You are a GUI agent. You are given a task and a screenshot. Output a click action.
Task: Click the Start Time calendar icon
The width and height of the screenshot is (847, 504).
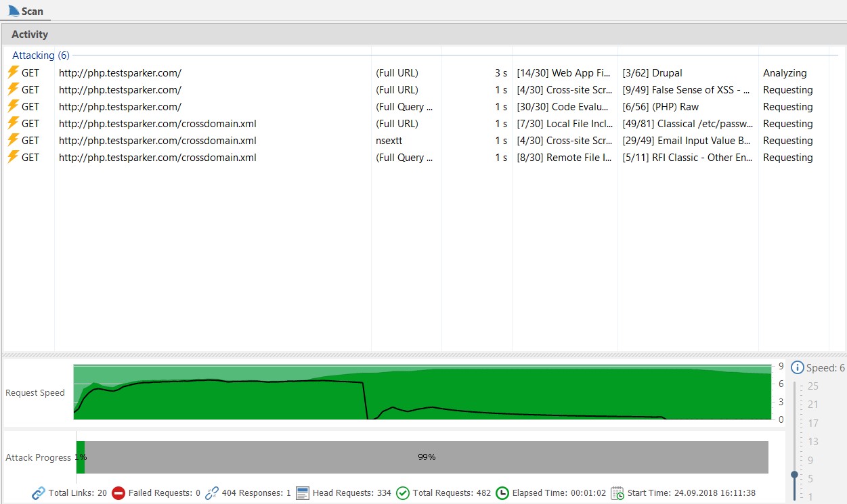pos(617,492)
